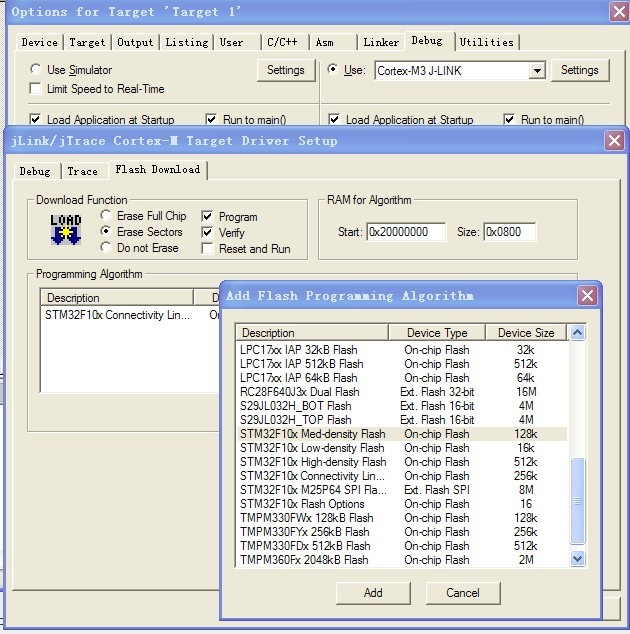Enable the Reset and Run checkbox
The width and height of the screenshot is (630, 634).
click(207, 248)
